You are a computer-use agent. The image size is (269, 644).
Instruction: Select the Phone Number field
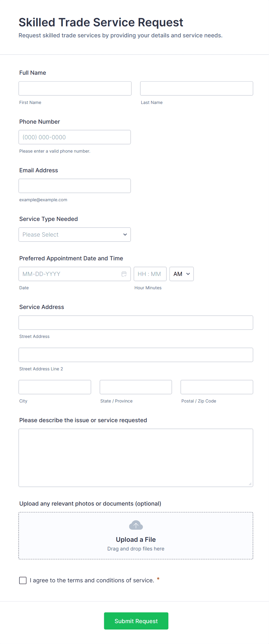pyautogui.click(x=75, y=137)
